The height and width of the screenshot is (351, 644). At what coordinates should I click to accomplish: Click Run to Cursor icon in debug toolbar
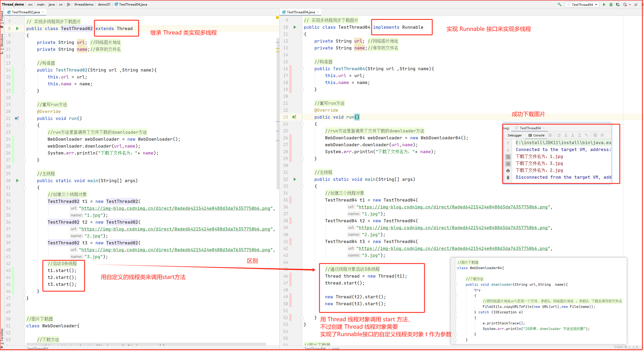point(587,135)
